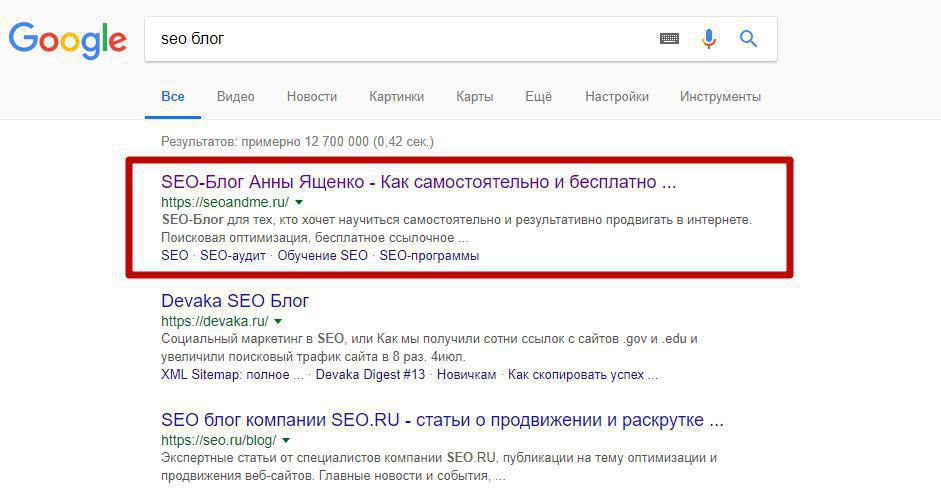Image resolution: width=941 pixels, height=503 pixels.
Task: Open the "Devaka Digest #13" sitelink
Action: coord(370,375)
